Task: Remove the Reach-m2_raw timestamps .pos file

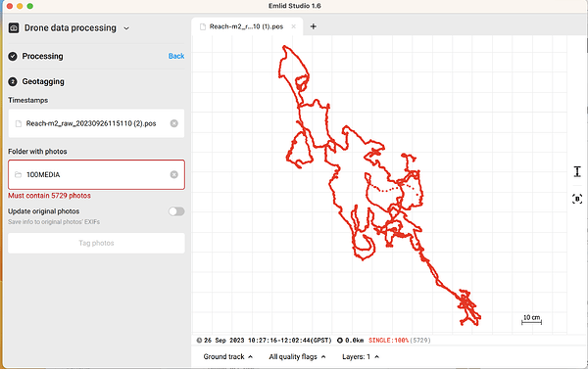Action: click(x=174, y=123)
